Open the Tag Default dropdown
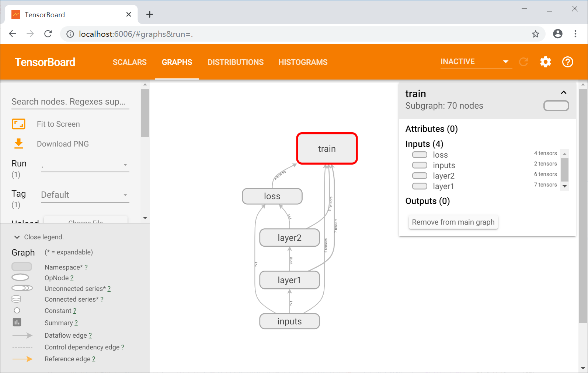The width and height of the screenshot is (588, 373). point(85,195)
